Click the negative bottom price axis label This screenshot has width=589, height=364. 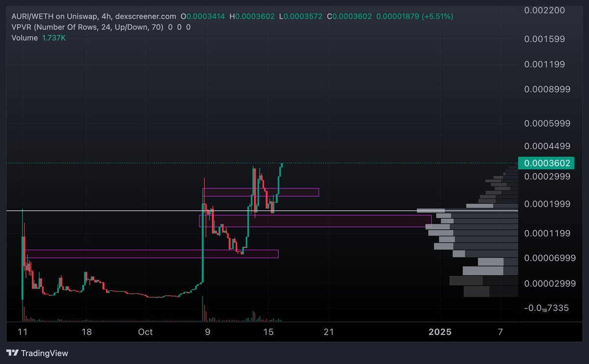click(547, 308)
